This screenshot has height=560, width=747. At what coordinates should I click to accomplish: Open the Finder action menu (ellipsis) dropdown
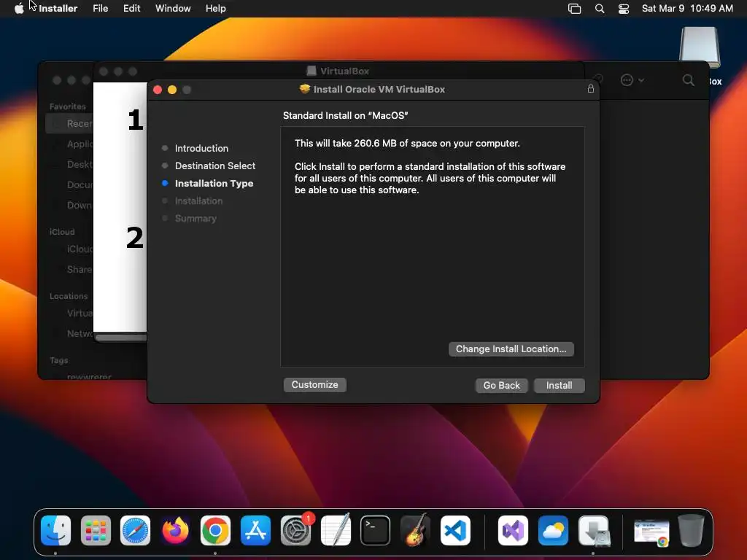(x=632, y=80)
